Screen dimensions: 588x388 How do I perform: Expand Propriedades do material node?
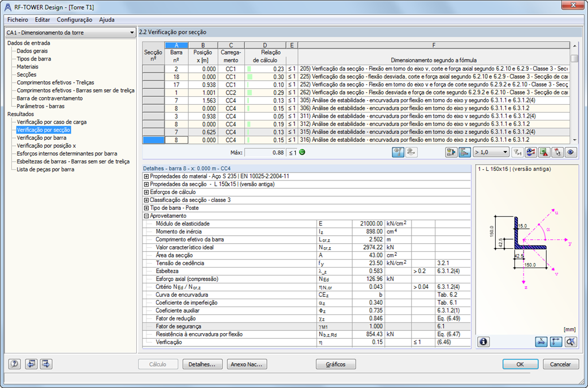point(146,176)
